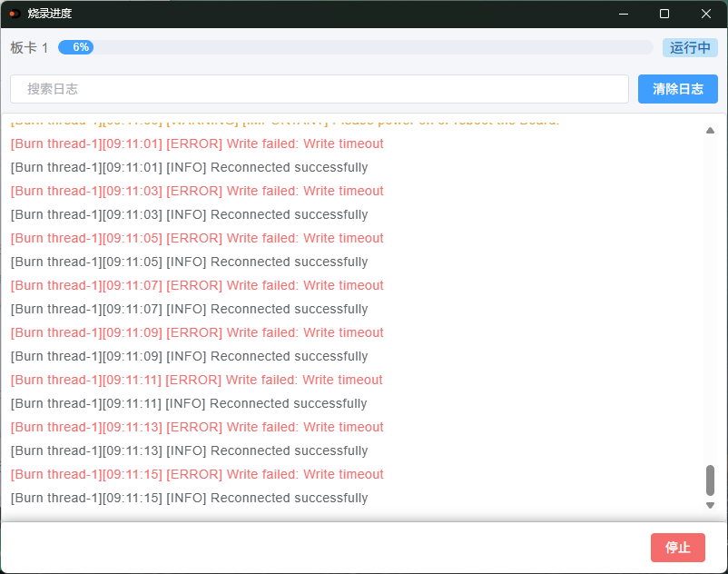The height and width of the screenshot is (574, 728).
Task: Select the 09:11:03 Reconnected successfully line
Action: click(189, 214)
